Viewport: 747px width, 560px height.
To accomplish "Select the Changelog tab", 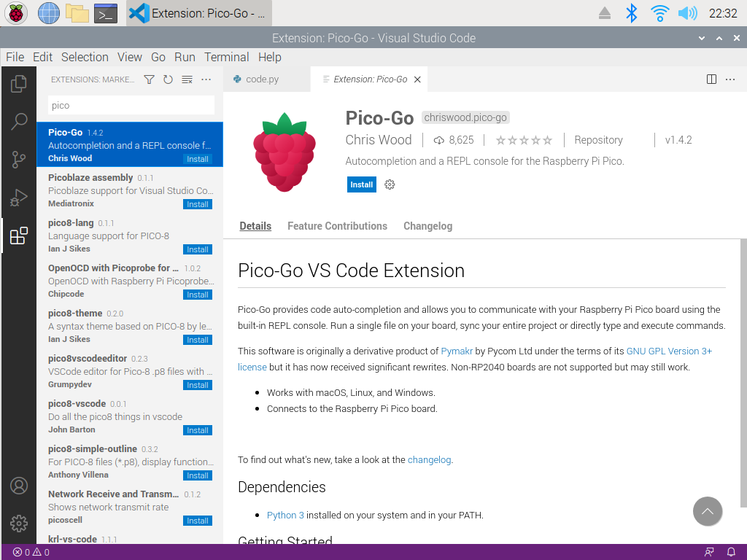I will point(427,226).
